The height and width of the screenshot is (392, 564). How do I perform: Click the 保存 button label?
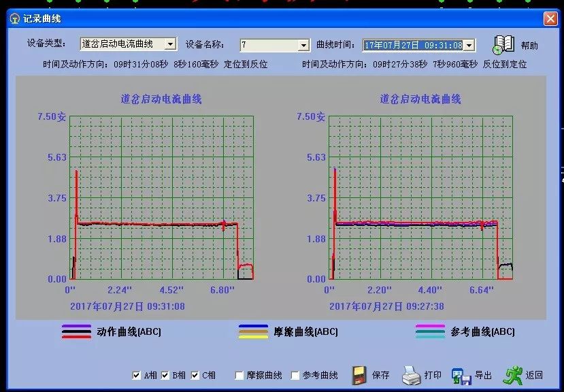[380, 376]
